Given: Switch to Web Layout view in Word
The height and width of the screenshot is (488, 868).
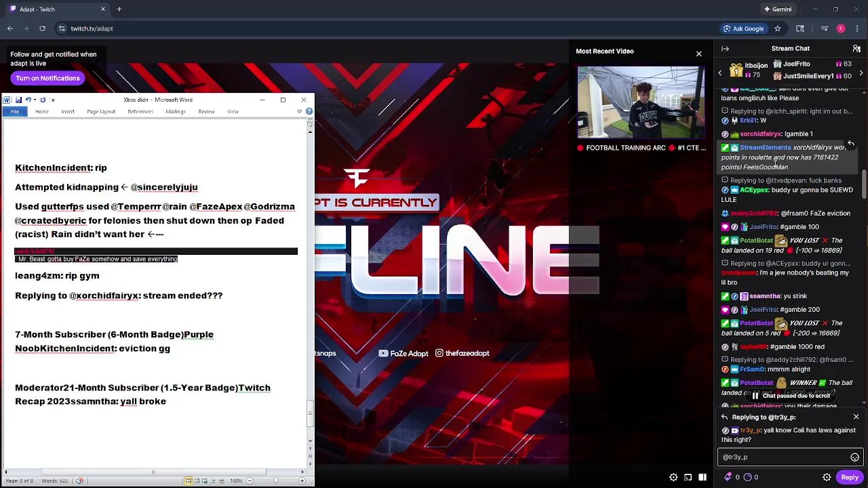Looking at the screenshot, I should [x=205, y=481].
